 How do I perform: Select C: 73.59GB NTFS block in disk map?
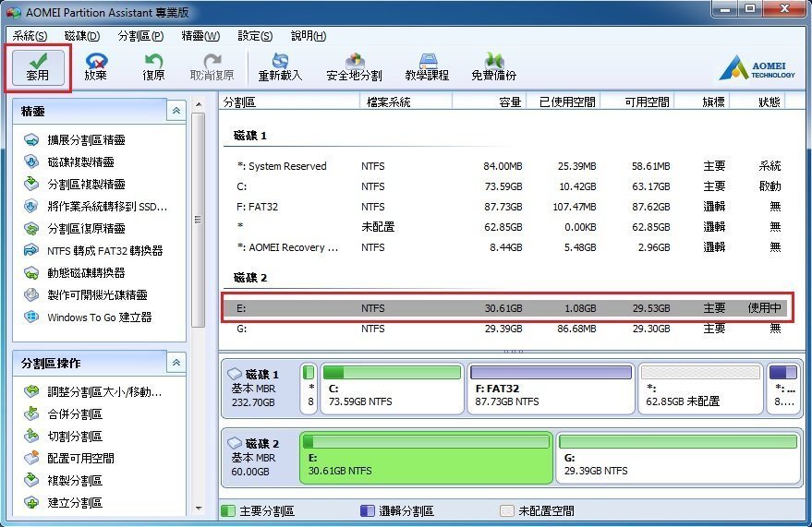click(x=392, y=389)
